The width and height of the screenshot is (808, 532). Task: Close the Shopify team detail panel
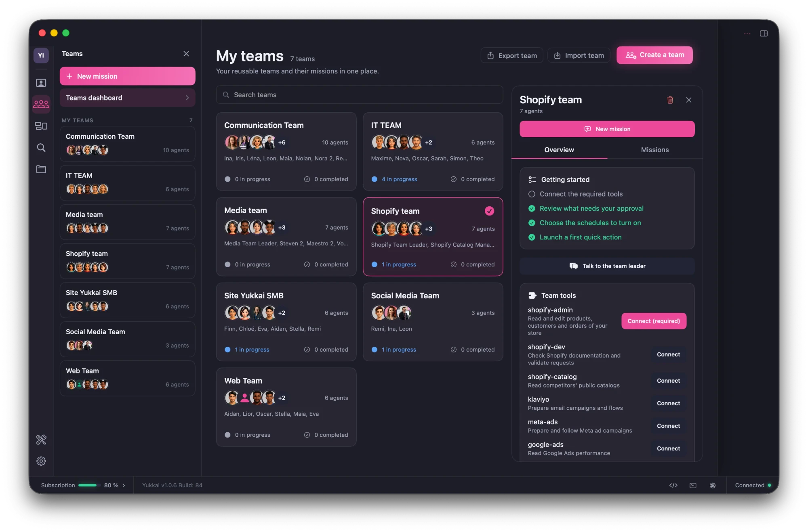pyautogui.click(x=689, y=100)
